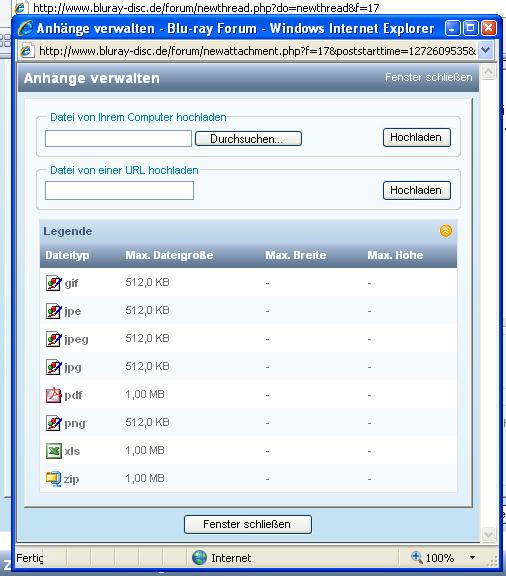Click the Internet zone globe icon

(200, 558)
